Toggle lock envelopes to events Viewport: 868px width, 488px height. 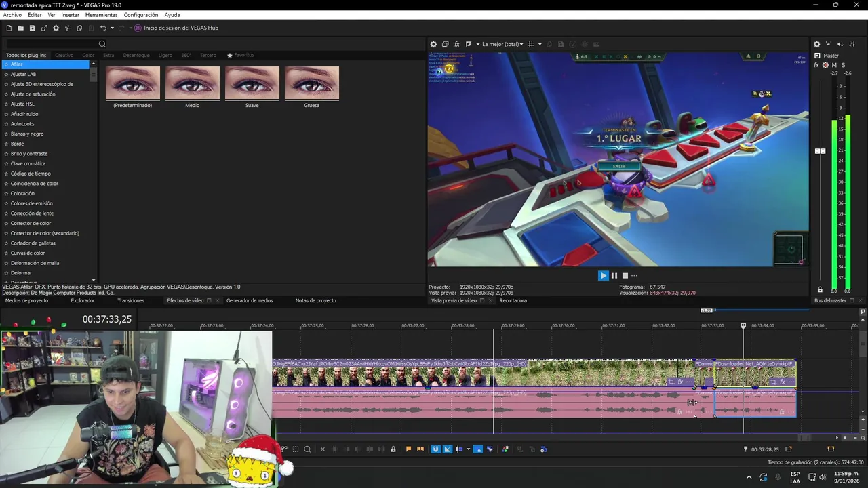[477, 449]
